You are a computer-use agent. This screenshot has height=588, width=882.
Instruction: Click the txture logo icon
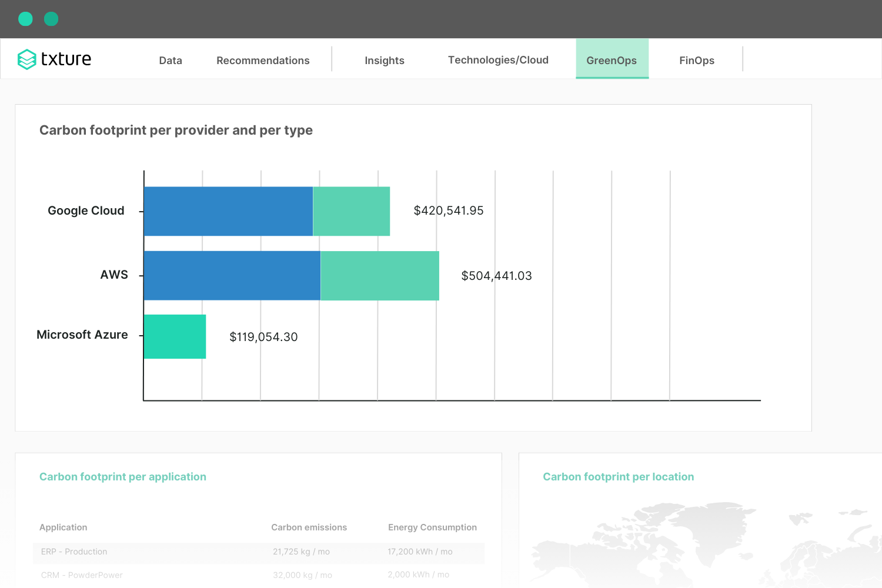(27, 59)
